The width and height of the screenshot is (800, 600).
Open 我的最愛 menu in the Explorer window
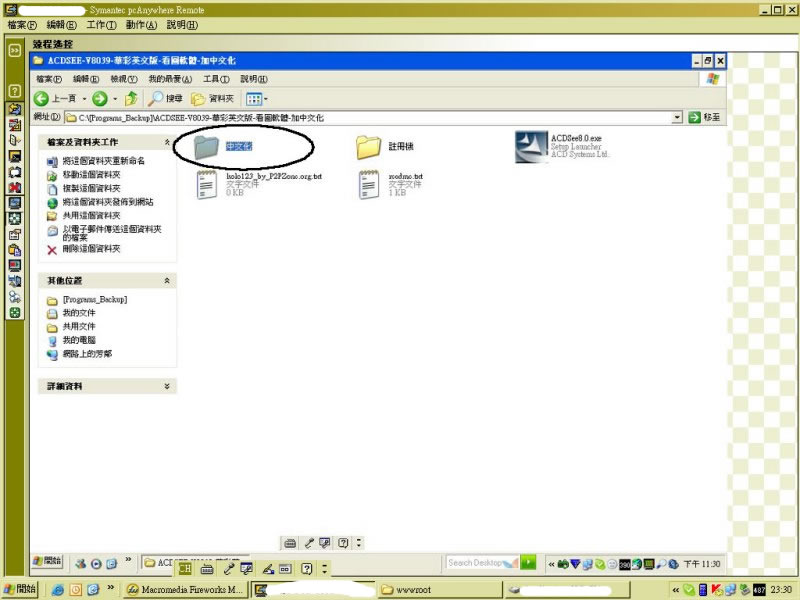170,79
